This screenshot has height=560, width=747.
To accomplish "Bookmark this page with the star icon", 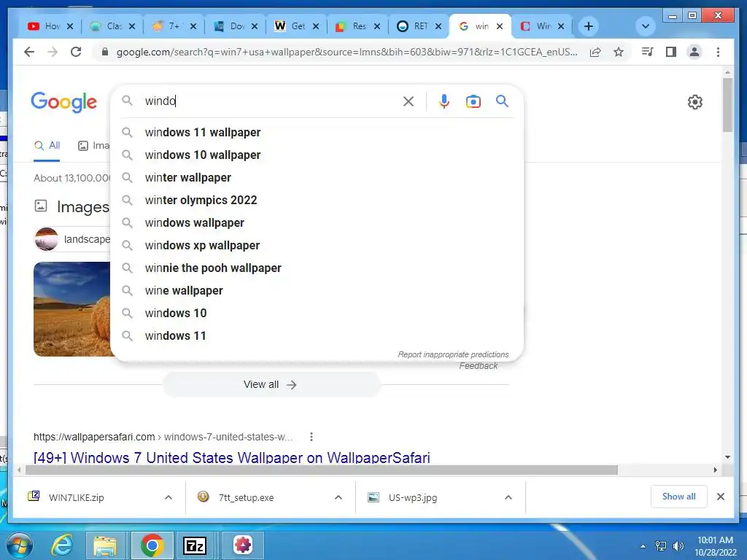I will (619, 52).
